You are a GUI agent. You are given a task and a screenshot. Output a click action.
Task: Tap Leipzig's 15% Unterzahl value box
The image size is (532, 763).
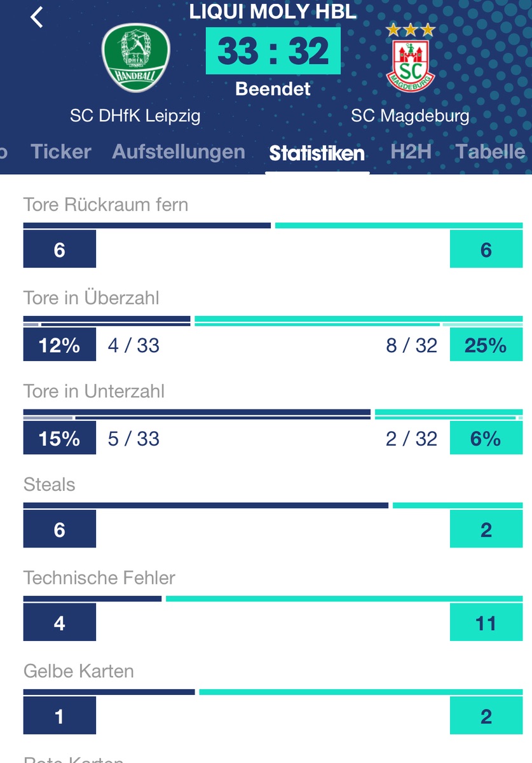[60, 439]
